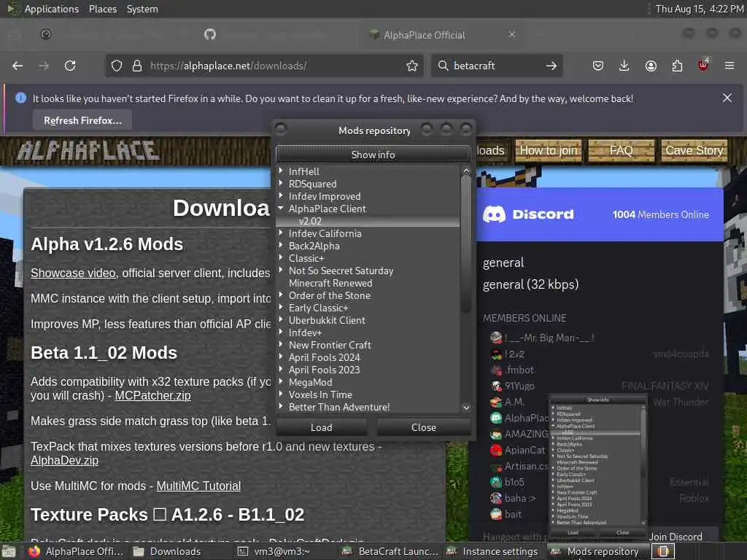
Task: Open the Pocket save icon
Action: 598,66
